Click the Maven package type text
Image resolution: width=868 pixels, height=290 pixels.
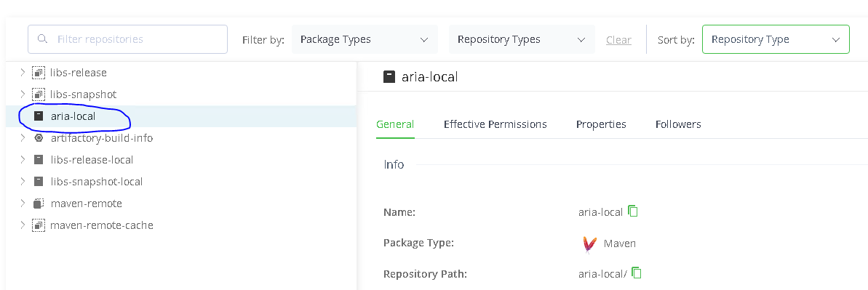(x=619, y=243)
